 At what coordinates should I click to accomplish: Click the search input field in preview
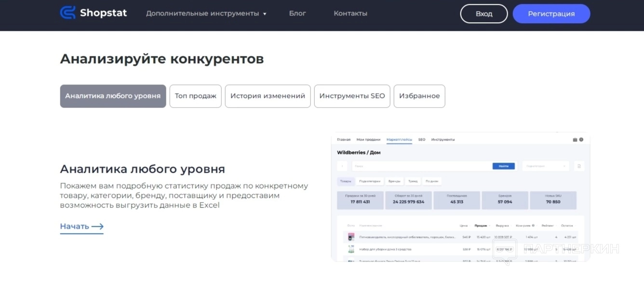[419, 166]
